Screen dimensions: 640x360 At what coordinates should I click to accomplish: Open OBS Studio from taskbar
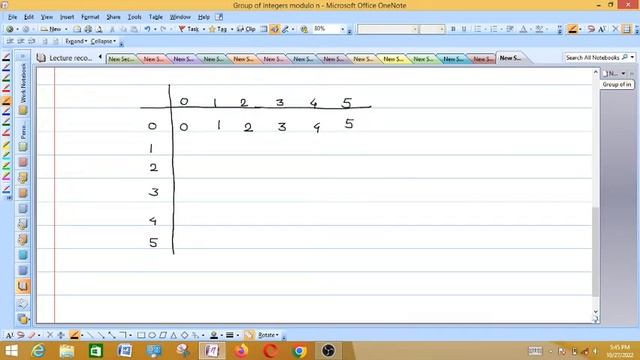click(x=328, y=351)
